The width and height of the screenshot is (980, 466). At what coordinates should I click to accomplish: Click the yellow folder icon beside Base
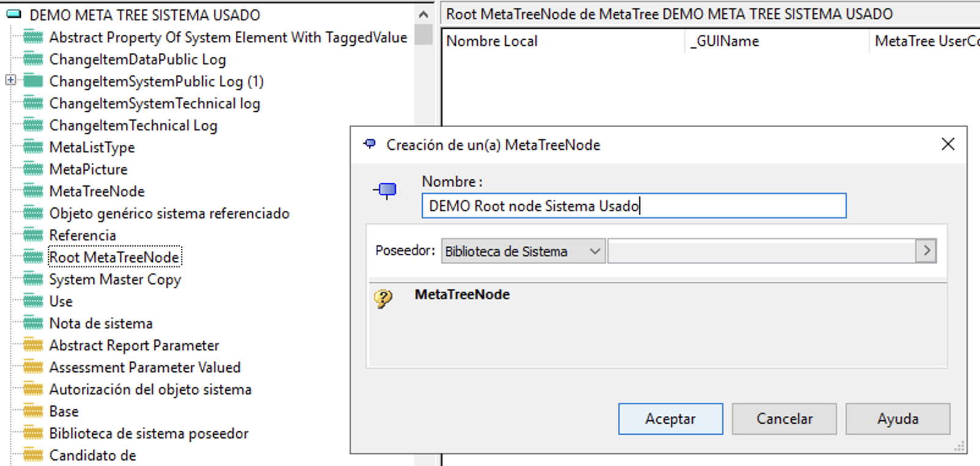coord(33,412)
